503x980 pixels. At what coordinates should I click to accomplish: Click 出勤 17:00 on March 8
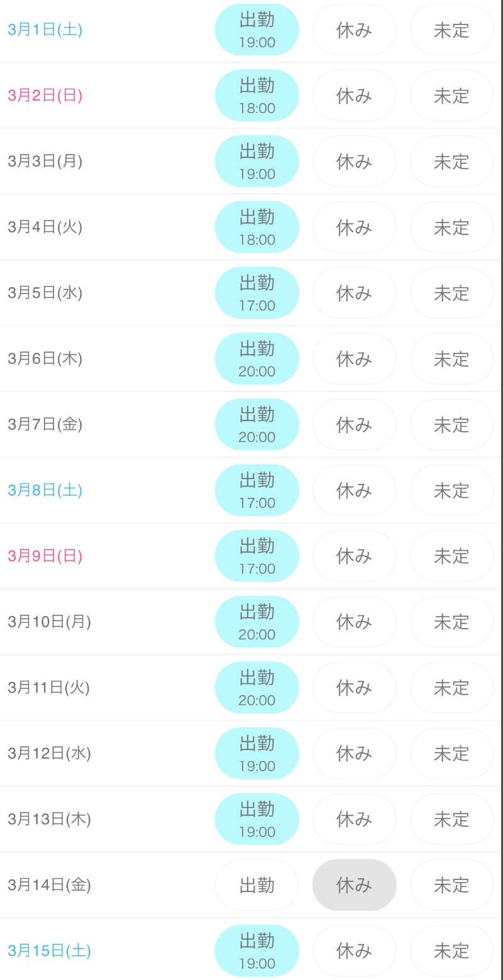257,490
